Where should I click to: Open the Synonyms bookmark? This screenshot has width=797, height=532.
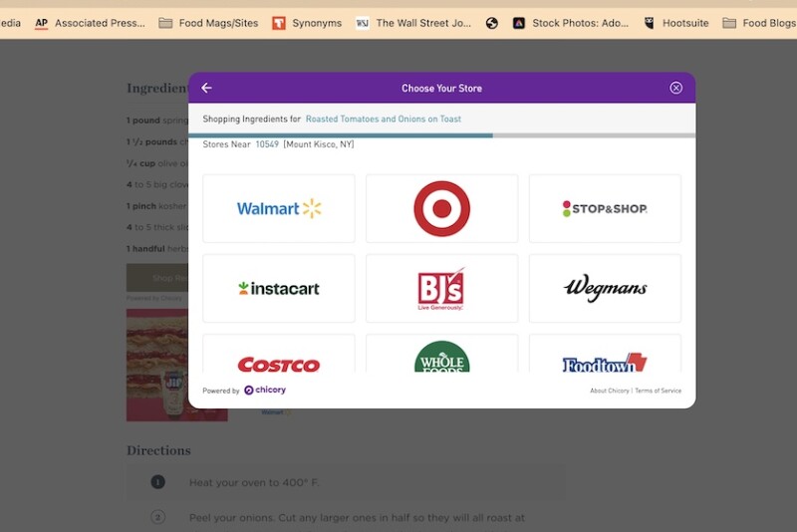pos(307,23)
